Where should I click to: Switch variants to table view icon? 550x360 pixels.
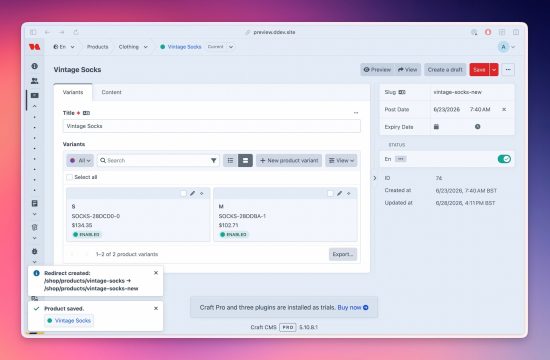[230, 160]
